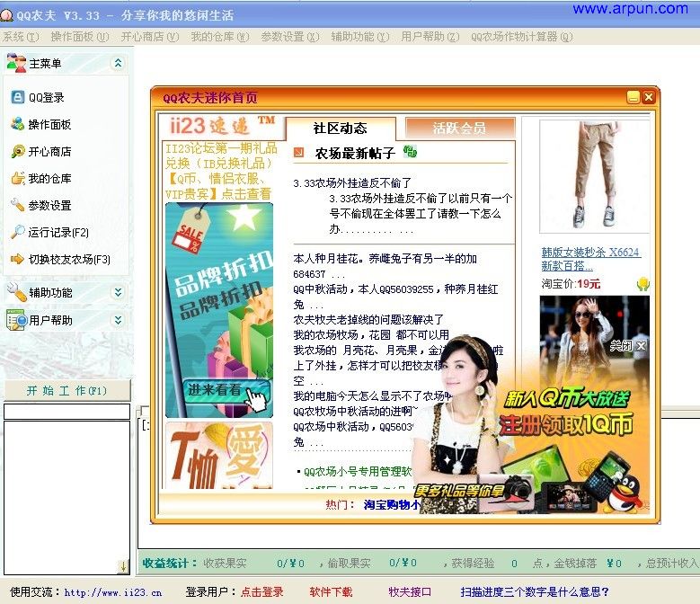Open the http://www.ii23.cn link
Viewport: 700px width, 604px height.
click(x=112, y=592)
